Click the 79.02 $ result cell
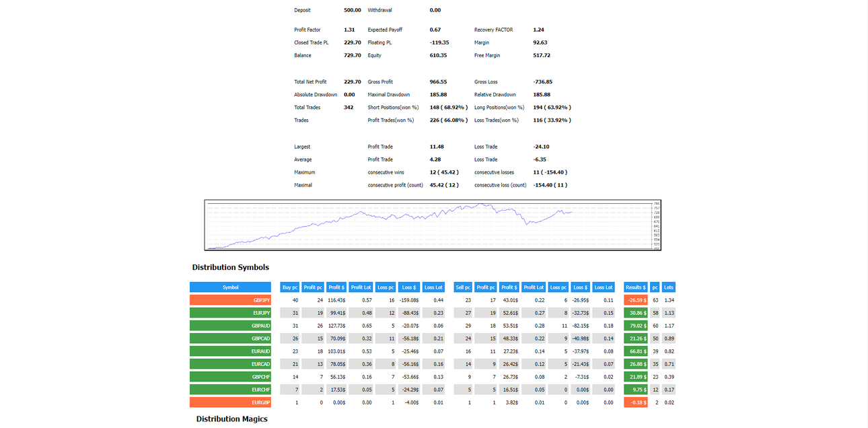This screenshot has width=868, height=428. click(x=636, y=326)
